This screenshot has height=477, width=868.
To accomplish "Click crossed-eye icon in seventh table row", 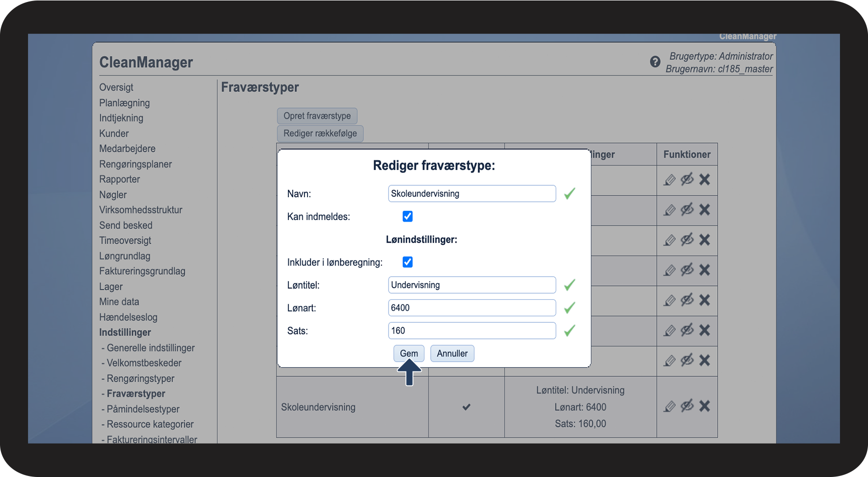I will tap(687, 361).
